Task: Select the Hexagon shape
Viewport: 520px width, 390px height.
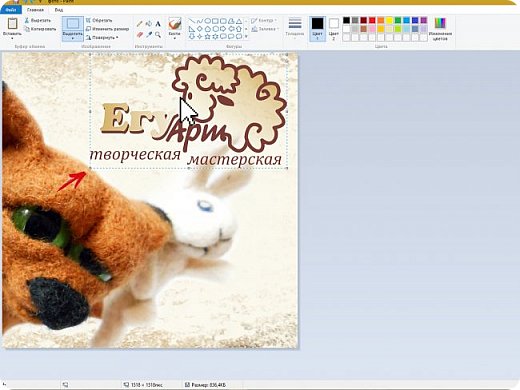Action: tap(215, 29)
